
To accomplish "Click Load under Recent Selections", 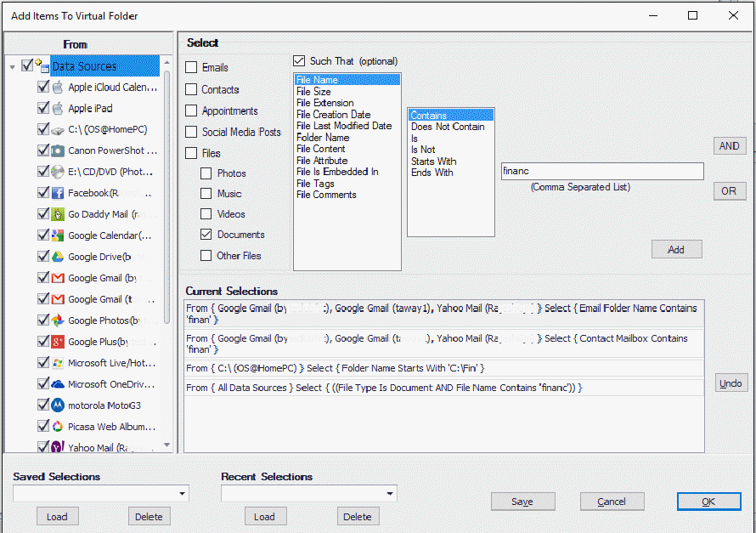I will (265, 517).
